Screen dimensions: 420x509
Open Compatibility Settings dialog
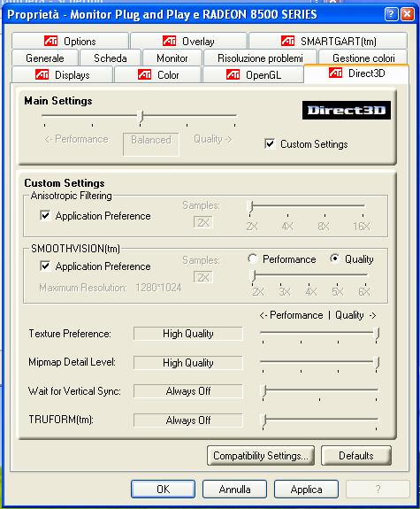tap(261, 455)
